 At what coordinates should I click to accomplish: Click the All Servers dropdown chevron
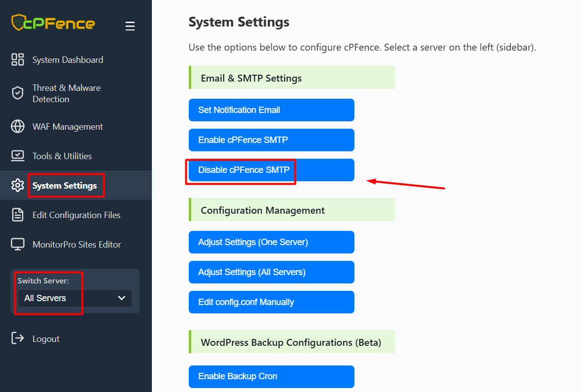122,298
